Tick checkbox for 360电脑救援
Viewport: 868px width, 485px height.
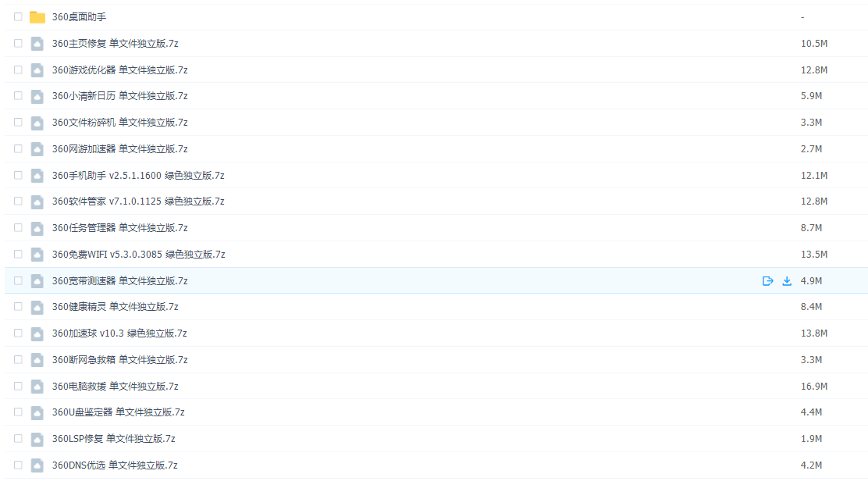point(18,386)
